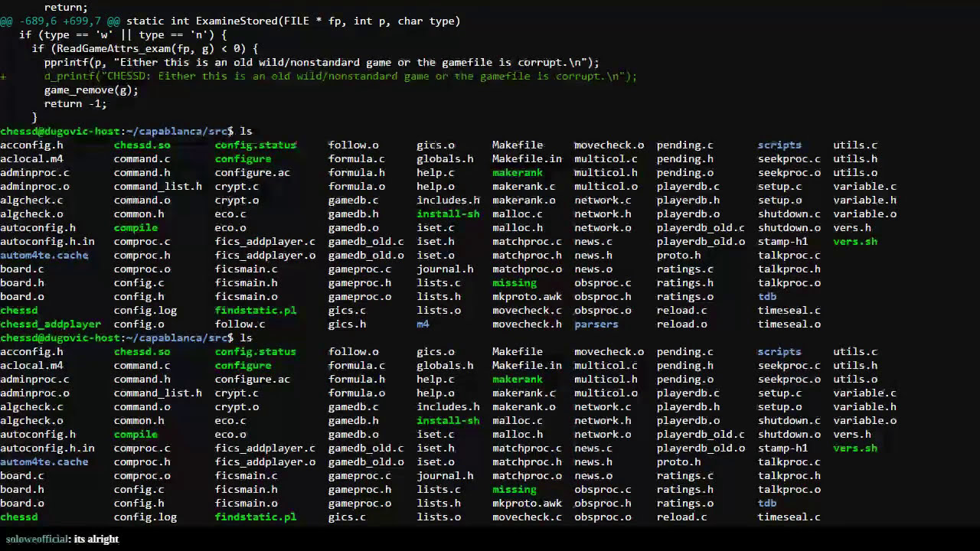This screenshot has height=551, width=980.
Task: Click 'install-sh' in the first ls listing
Action: pyautogui.click(x=448, y=214)
